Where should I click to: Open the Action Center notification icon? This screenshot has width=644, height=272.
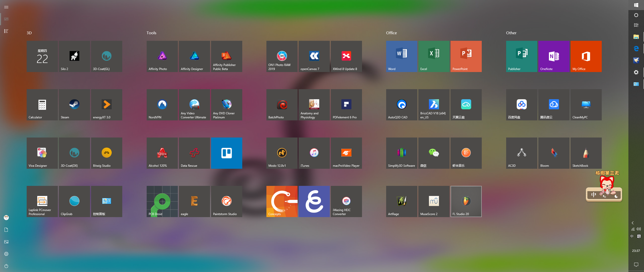pyautogui.click(x=636, y=264)
